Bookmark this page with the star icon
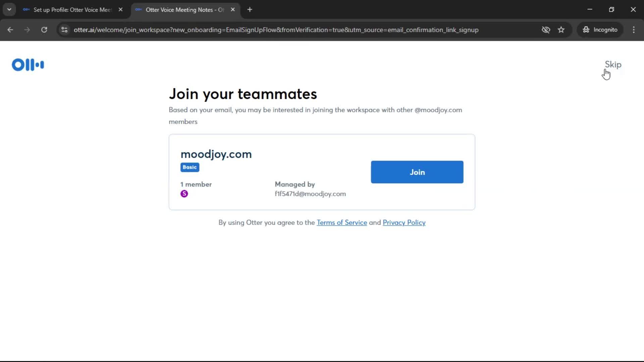 coord(561,30)
